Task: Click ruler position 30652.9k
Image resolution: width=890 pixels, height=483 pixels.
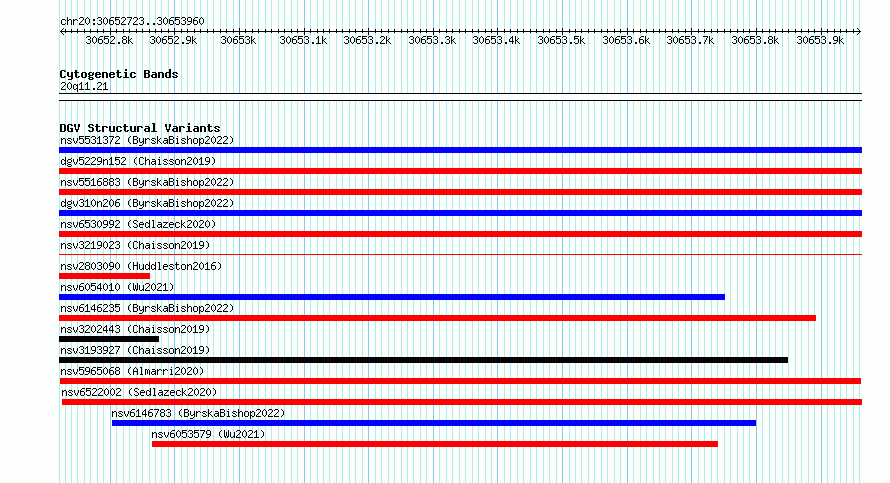Action: [174, 40]
